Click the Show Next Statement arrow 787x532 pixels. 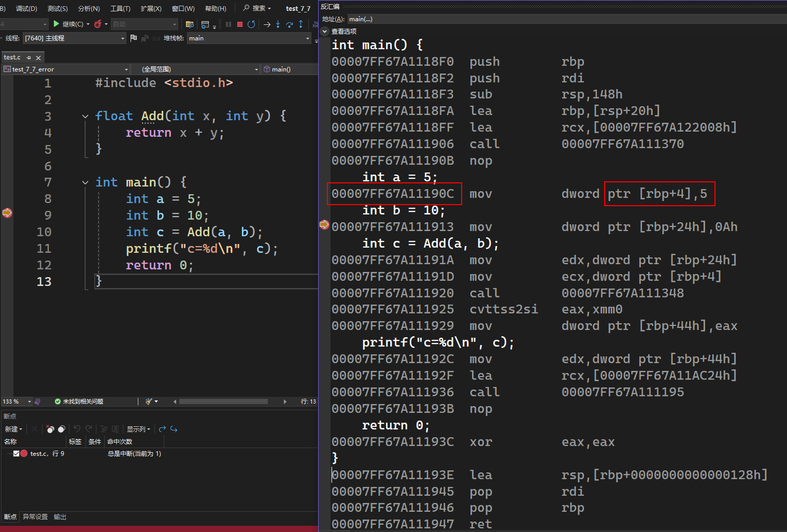(267, 24)
